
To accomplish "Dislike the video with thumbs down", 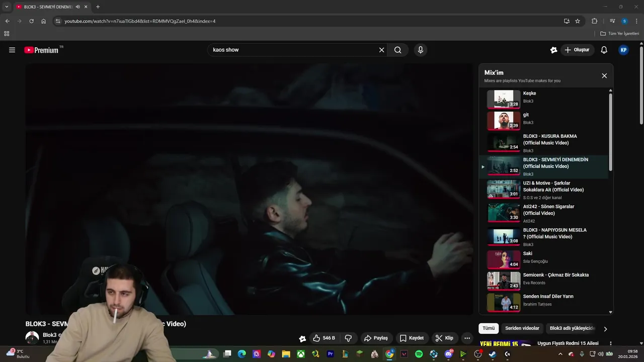I will (348, 338).
